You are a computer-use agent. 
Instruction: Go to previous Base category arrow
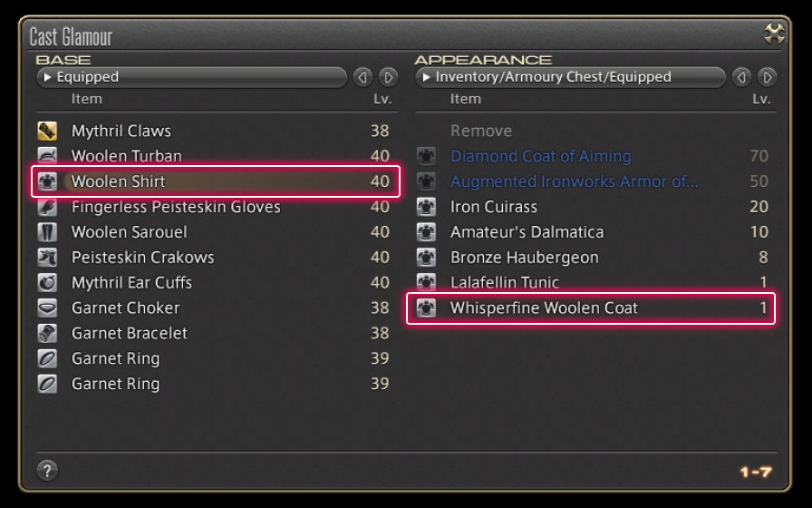(362, 77)
